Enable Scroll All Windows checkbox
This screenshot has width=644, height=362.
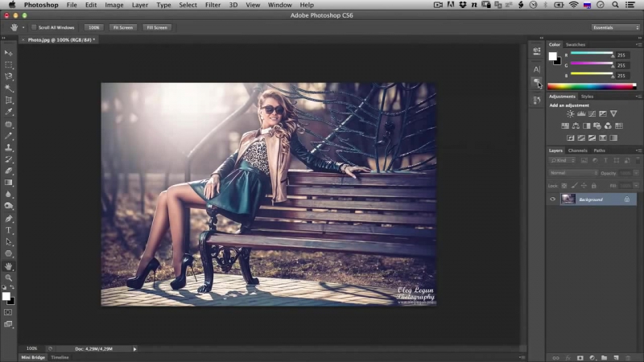34,27
